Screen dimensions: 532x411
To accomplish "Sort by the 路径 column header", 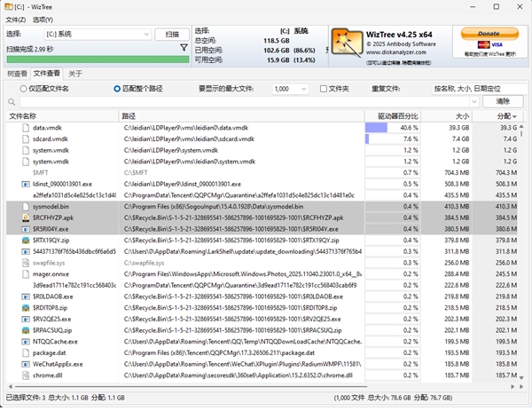I will (241, 116).
